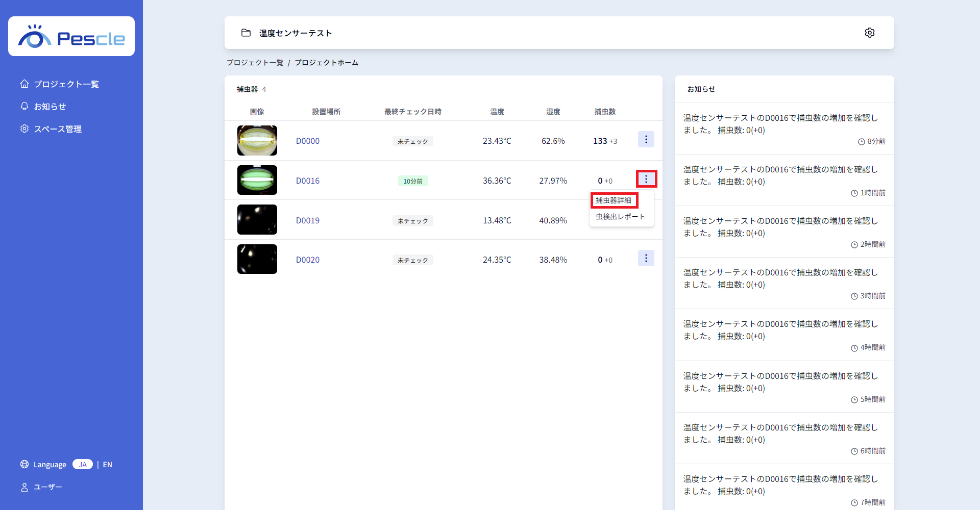Click the globe Language icon
The height and width of the screenshot is (510, 980).
click(24, 464)
